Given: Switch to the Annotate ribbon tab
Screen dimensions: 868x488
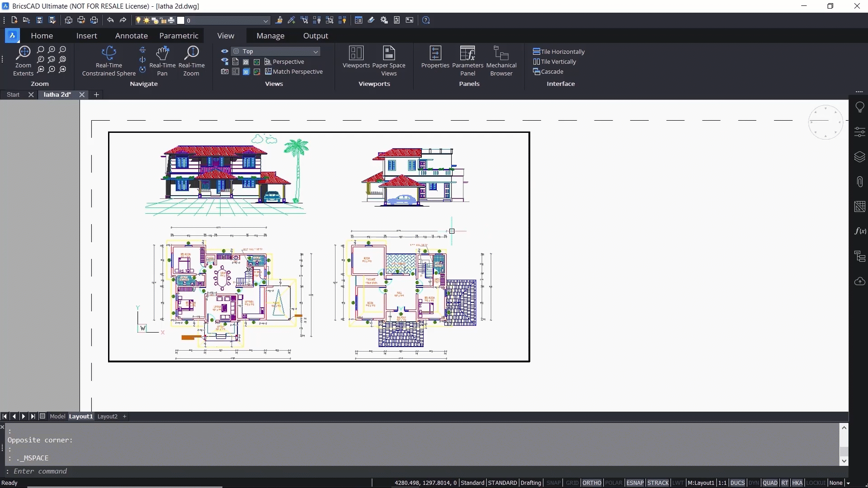Looking at the screenshot, I should pyautogui.click(x=131, y=36).
